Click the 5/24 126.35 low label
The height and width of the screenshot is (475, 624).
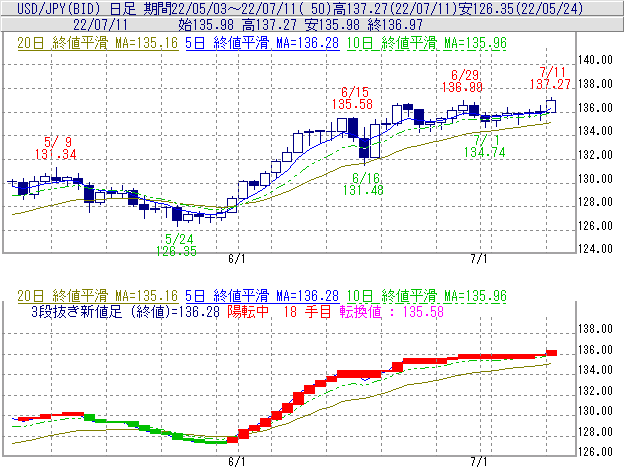point(176,245)
